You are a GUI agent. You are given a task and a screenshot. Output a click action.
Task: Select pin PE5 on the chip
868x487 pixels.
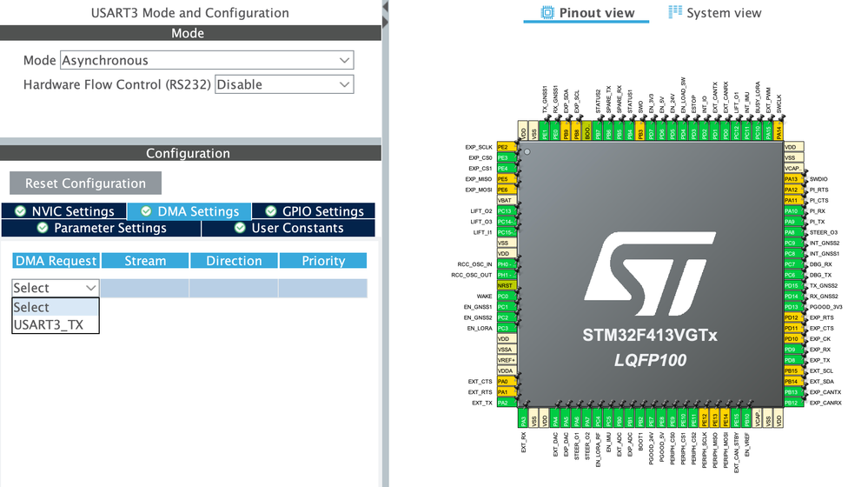point(507,179)
